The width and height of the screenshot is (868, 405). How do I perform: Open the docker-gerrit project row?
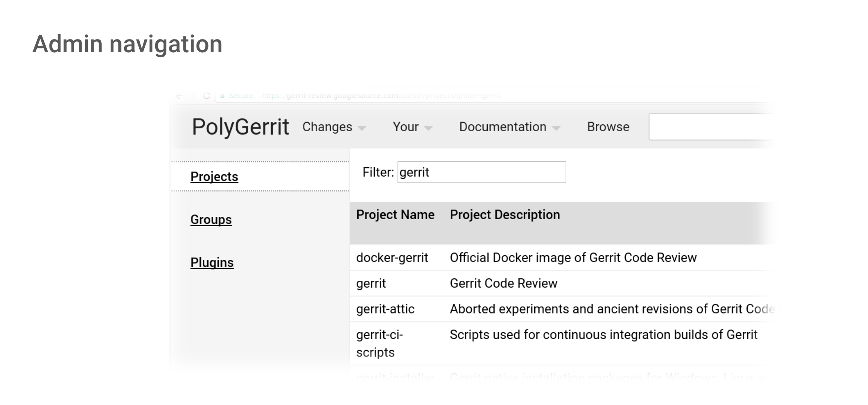click(392, 258)
